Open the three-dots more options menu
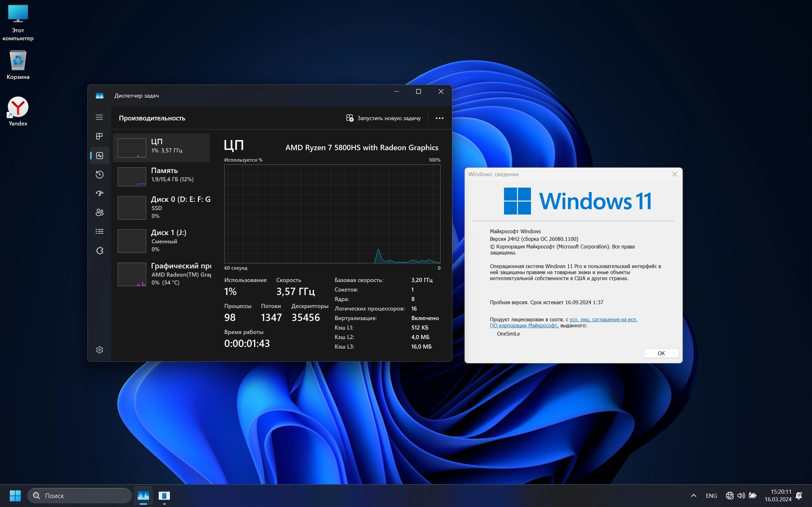 pyautogui.click(x=439, y=118)
